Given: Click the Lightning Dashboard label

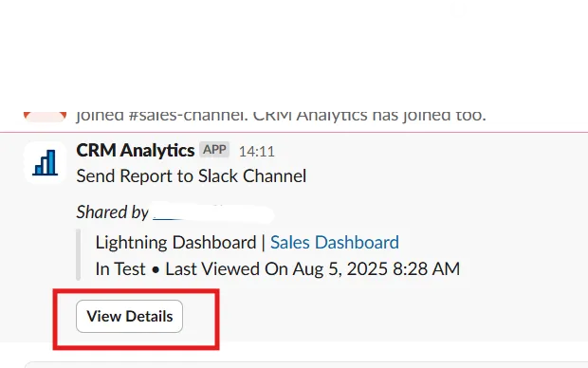Looking at the screenshot, I should coord(175,243).
